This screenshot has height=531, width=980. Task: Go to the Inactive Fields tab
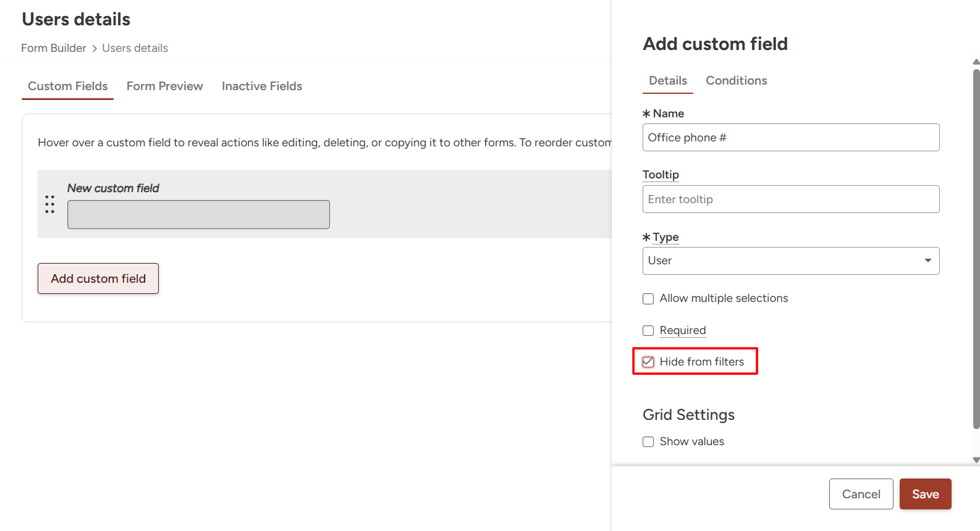[x=261, y=86]
